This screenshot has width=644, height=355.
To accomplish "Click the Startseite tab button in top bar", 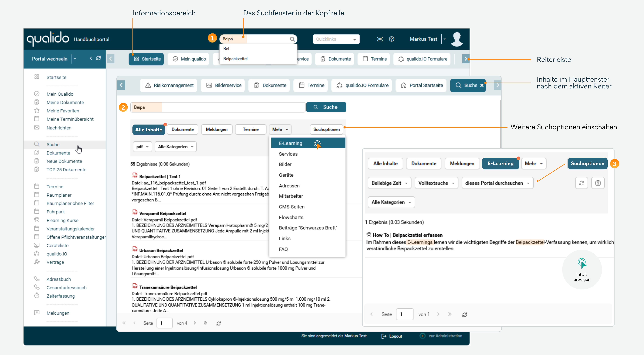I will [x=146, y=59].
